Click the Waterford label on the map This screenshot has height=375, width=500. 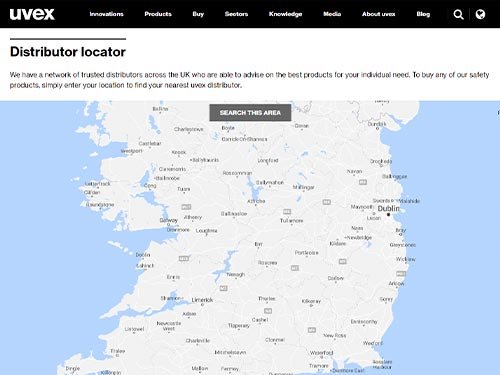point(321,353)
